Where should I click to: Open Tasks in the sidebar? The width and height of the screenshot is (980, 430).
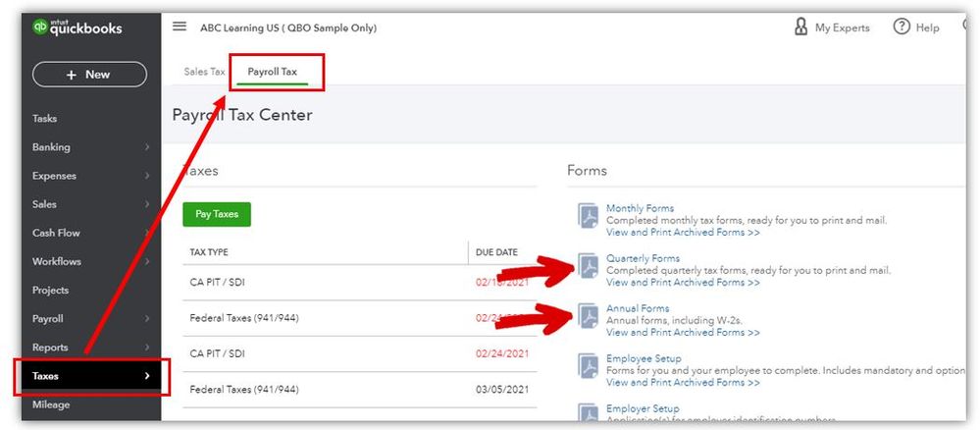pos(44,118)
